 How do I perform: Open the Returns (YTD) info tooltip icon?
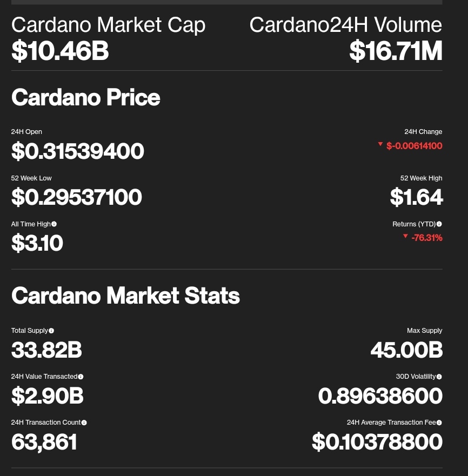[x=439, y=224]
